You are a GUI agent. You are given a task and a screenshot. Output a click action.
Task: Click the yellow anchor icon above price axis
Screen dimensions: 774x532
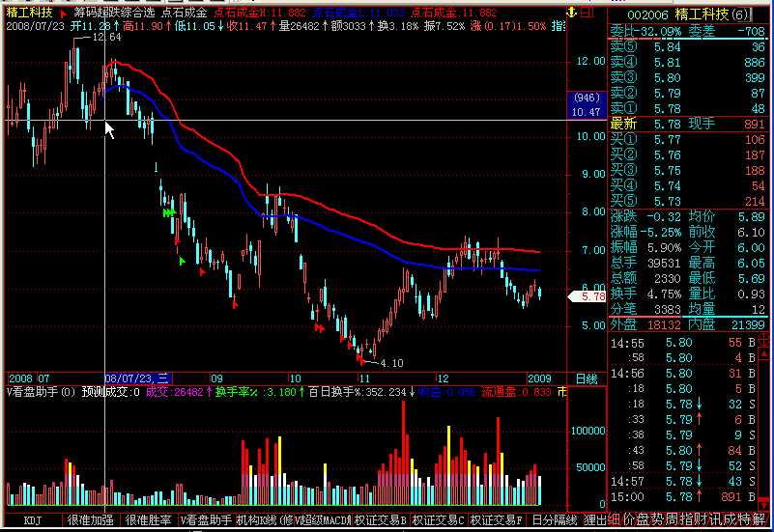point(572,13)
